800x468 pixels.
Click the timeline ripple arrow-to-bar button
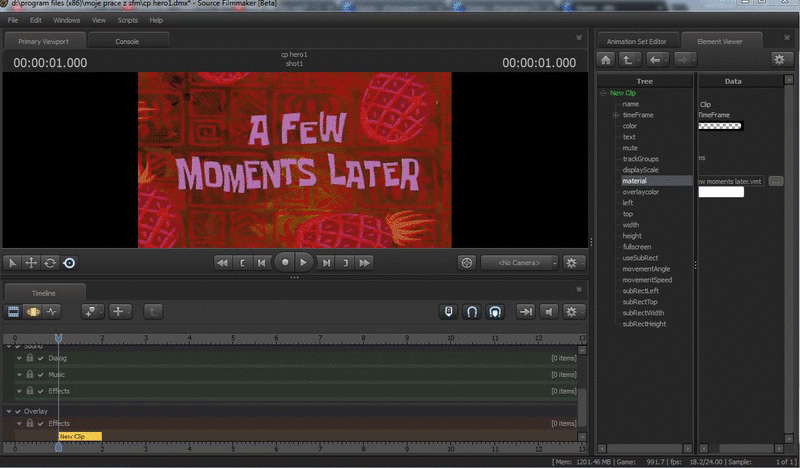click(x=526, y=311)
